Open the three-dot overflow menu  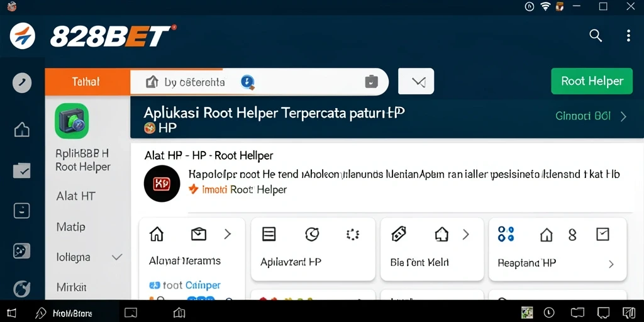click(x=628, y=36)
